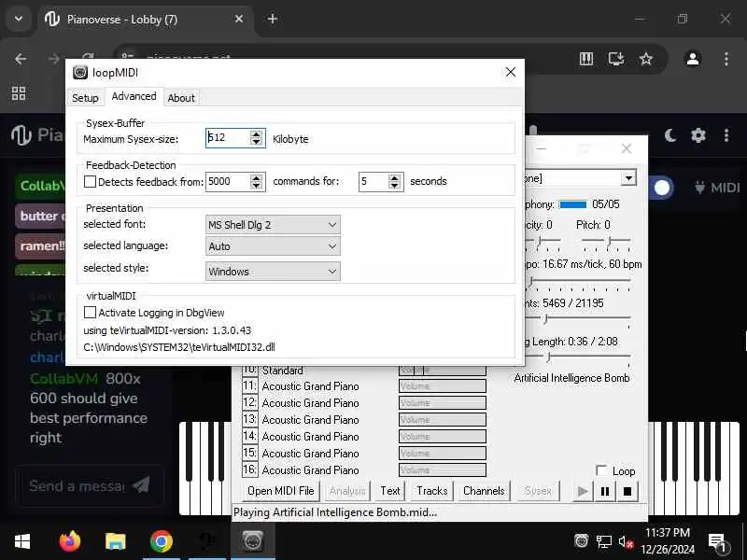
Task: Toggle channel 14 number box
Action: coord(250,436)
